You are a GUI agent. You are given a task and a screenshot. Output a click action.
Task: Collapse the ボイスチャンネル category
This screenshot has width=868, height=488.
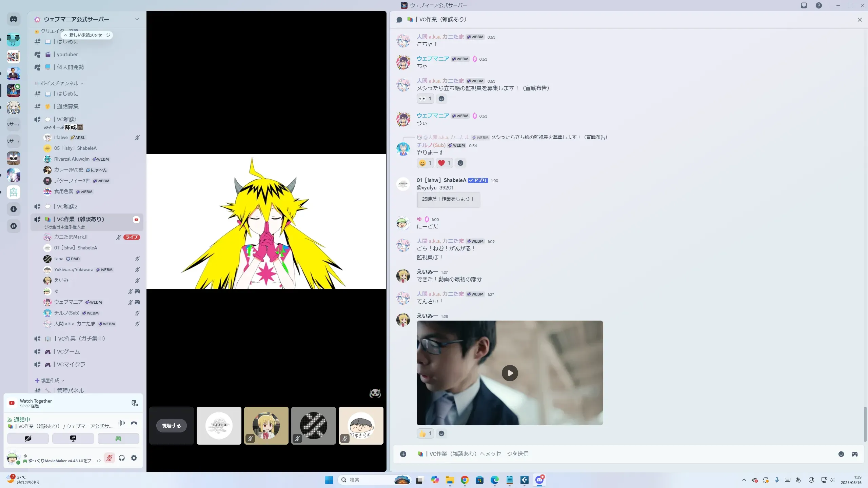[59, 83]
